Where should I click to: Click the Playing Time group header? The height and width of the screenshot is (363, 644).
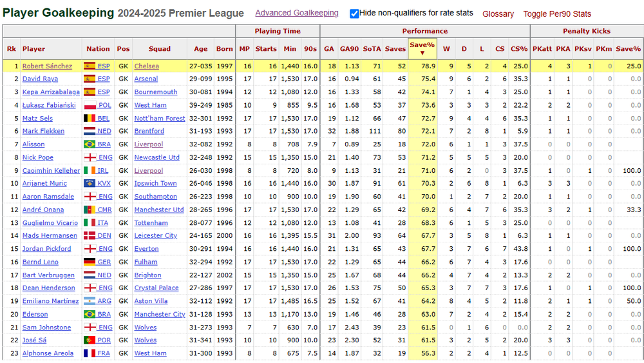tap(278, 31)
